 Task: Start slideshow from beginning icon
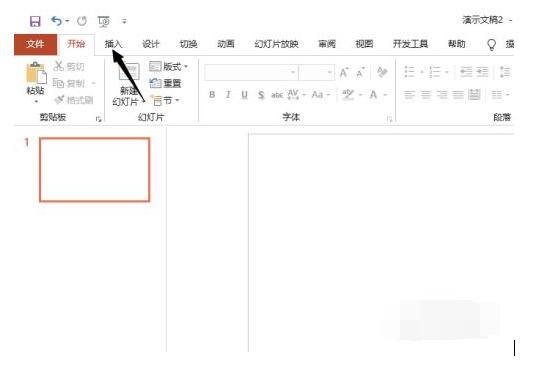[104, 22]
